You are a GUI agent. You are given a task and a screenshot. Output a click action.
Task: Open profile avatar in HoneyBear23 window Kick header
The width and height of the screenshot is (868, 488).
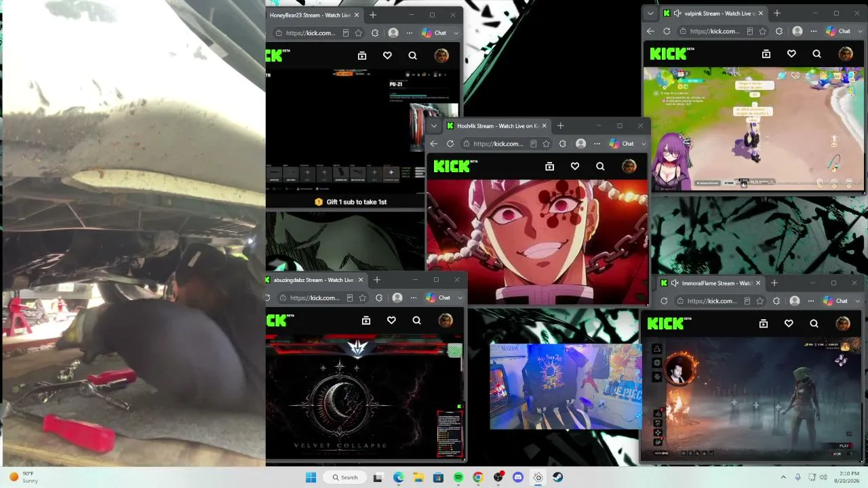(x=441, y=56)
